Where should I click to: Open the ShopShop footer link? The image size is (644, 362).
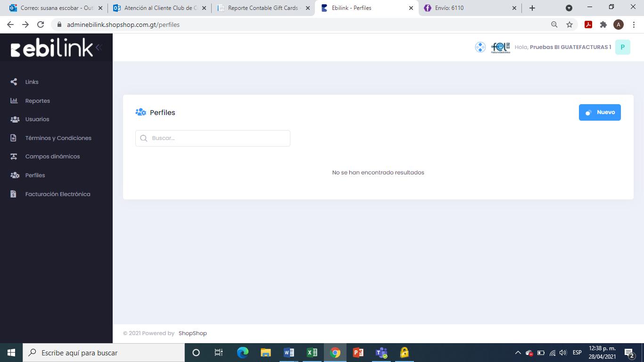tap(192, 333)
